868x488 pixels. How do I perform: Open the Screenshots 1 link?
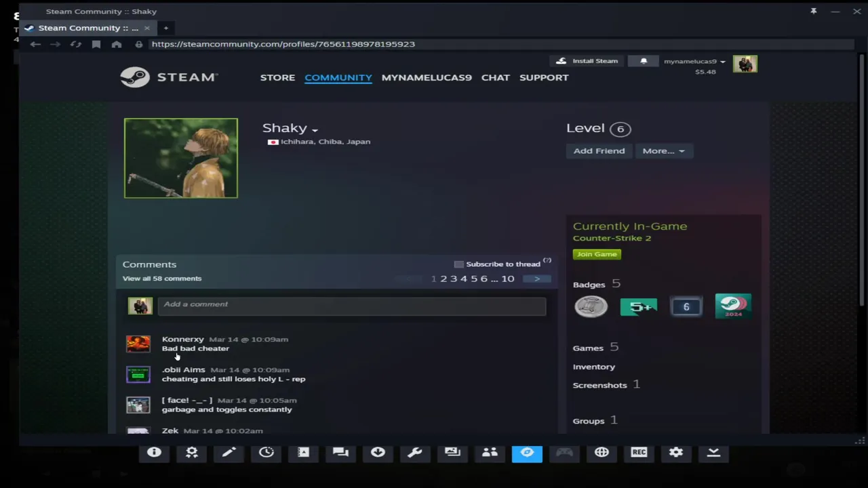606,384
